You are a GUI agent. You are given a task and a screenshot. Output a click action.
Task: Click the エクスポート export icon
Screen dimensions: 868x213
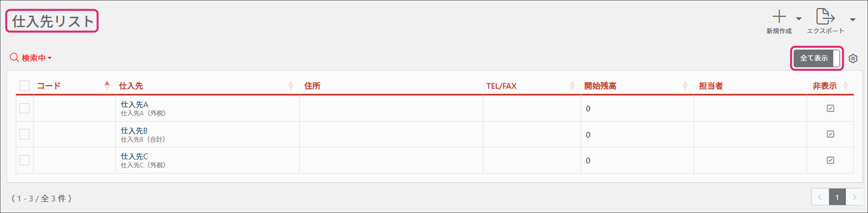[825, 17]
